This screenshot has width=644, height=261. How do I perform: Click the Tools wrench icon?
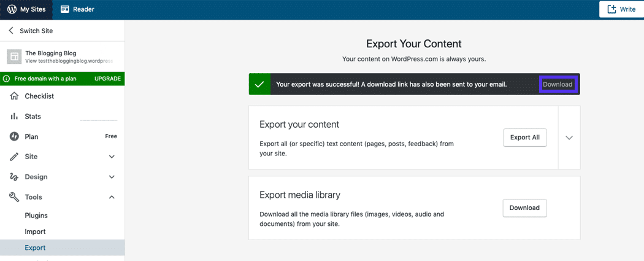point(14,197)
